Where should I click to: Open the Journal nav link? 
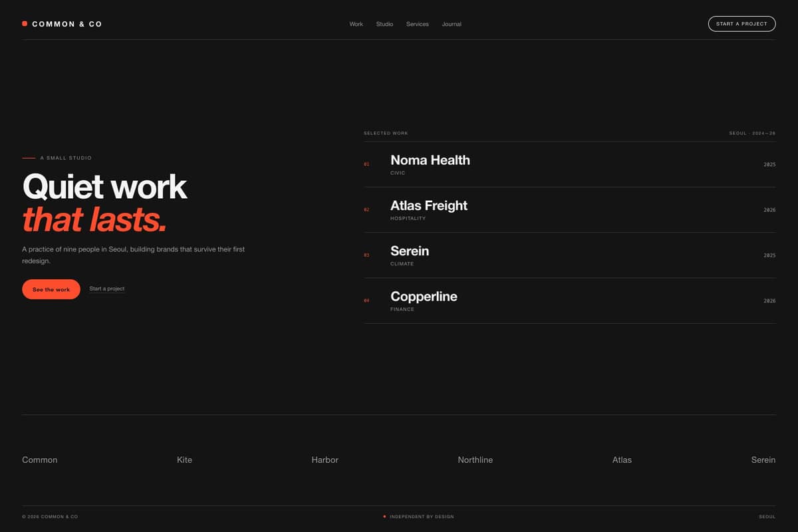pos(452,24)
